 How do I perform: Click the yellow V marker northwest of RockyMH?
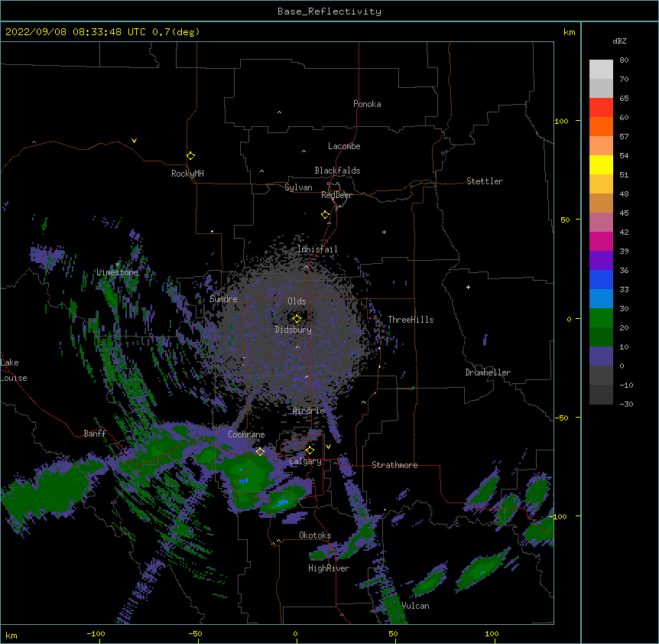tap(134, 141)
